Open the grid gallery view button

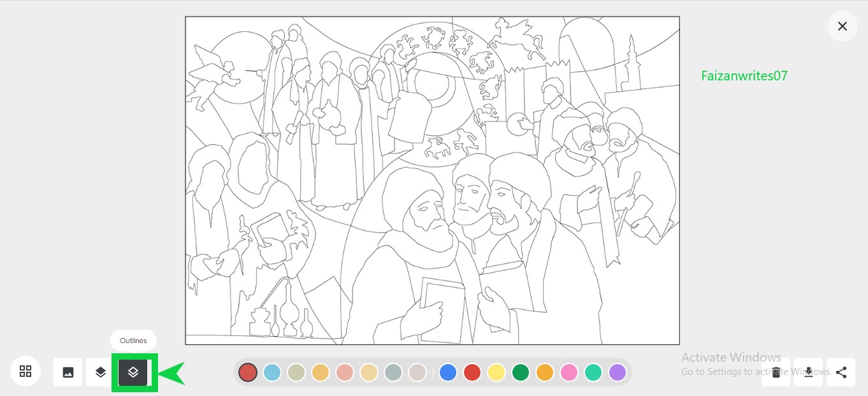point(25,371)
